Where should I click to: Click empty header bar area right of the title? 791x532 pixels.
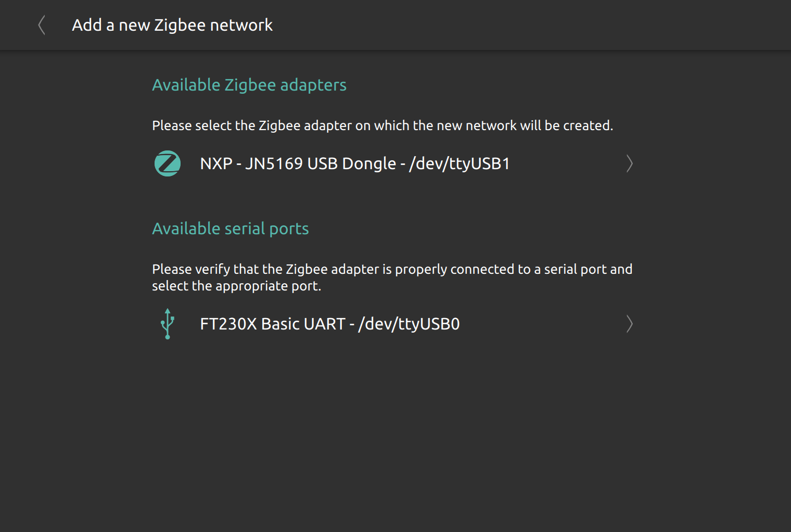(520, 25)
